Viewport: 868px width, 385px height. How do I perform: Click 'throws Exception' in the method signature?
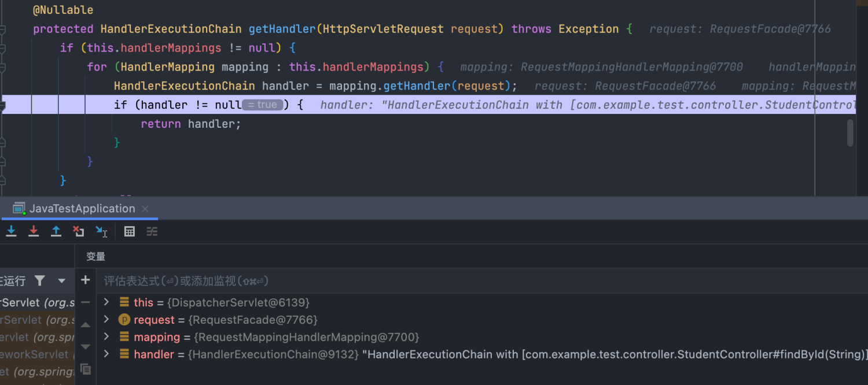click(x=565, y=29)
